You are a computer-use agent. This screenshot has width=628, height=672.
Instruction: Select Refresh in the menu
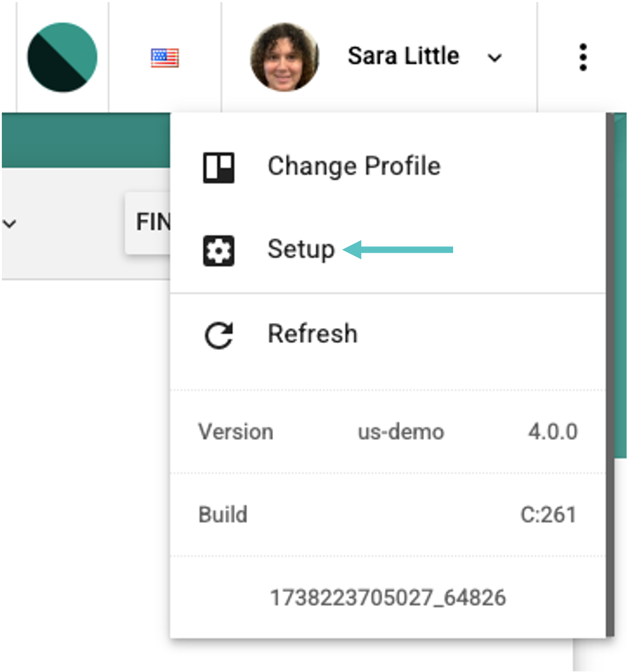388,334
